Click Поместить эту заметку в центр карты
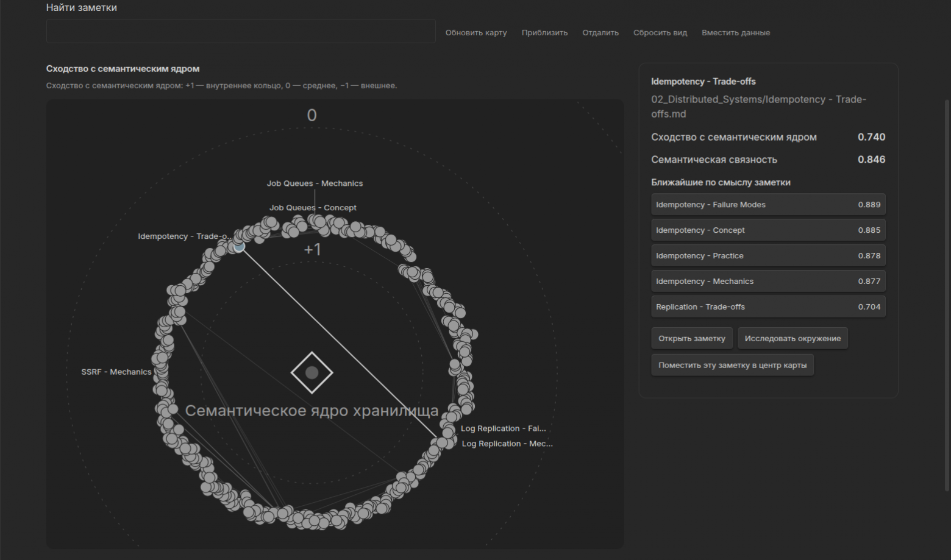The height and width of the screenshot is (560, 951). point(732,365)
